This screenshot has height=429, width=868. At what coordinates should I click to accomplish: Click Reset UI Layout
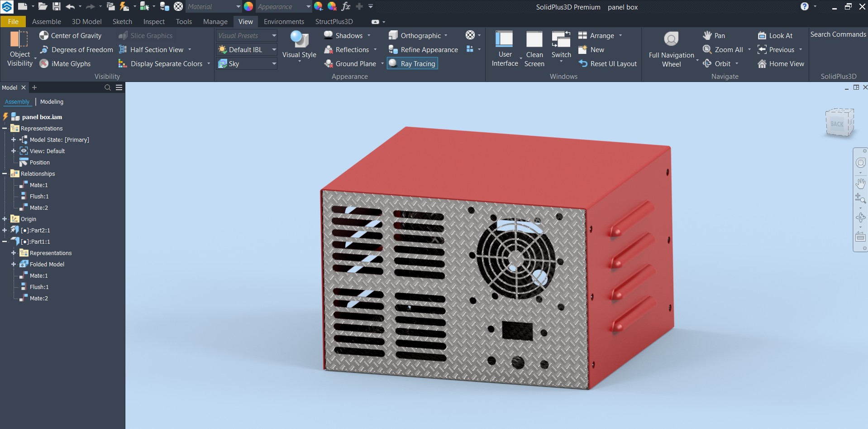click(607, 64)
